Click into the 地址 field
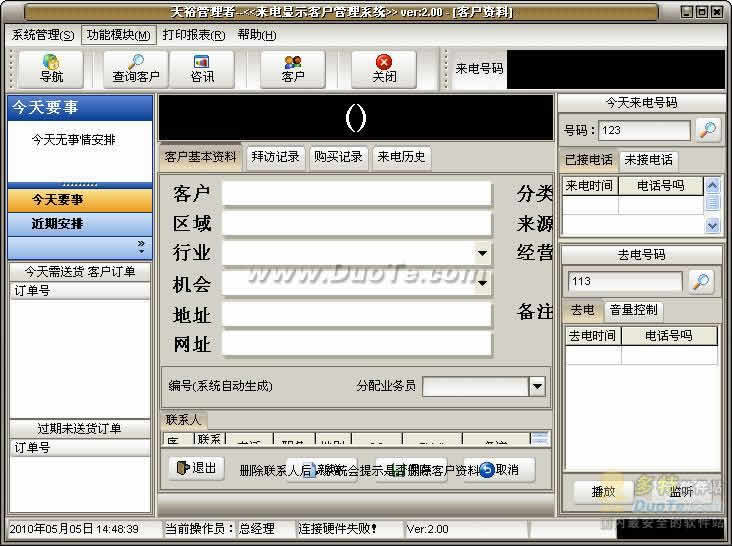This screenshot has height=546, width=732. [x=357, y=315]
